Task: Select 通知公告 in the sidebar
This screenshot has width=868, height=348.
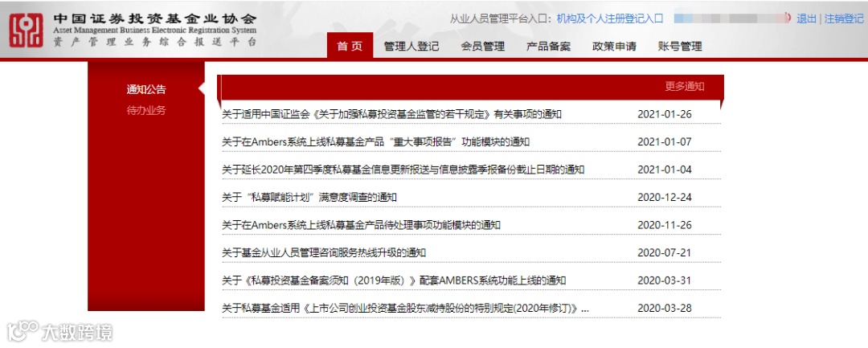Action: tap(146, 90)
